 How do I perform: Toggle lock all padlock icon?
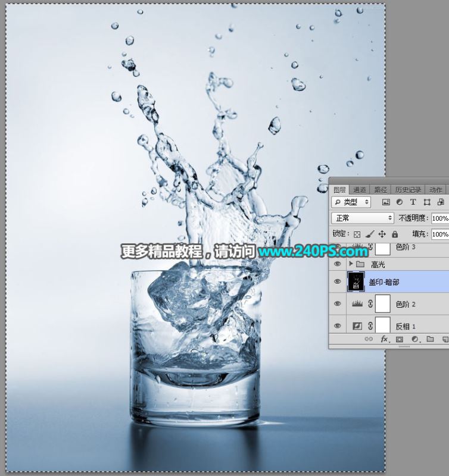(x=395, y=234)
